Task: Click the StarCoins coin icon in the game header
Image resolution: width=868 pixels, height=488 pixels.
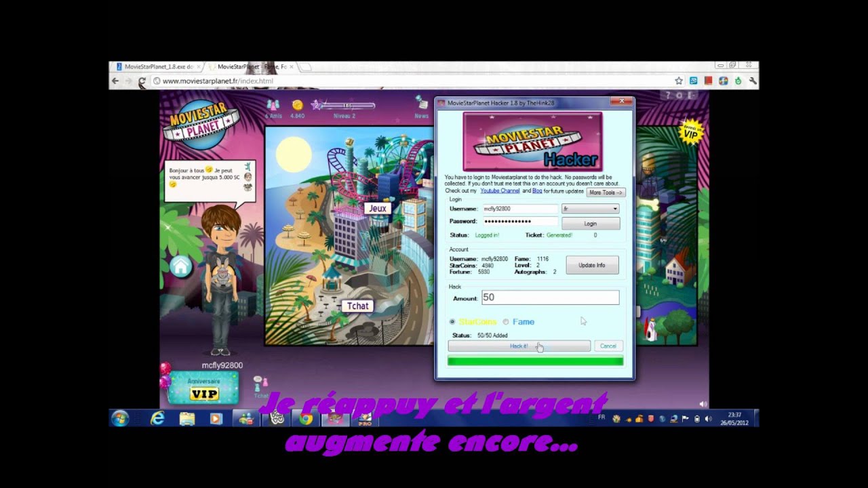Action: pyautogui.click(x=297, y=105)
